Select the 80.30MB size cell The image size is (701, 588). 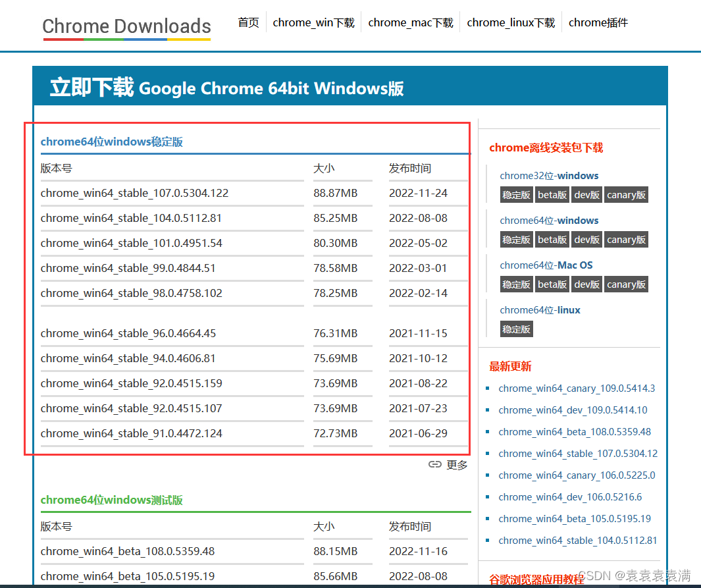pyautogui.click(x=335, y=243)
